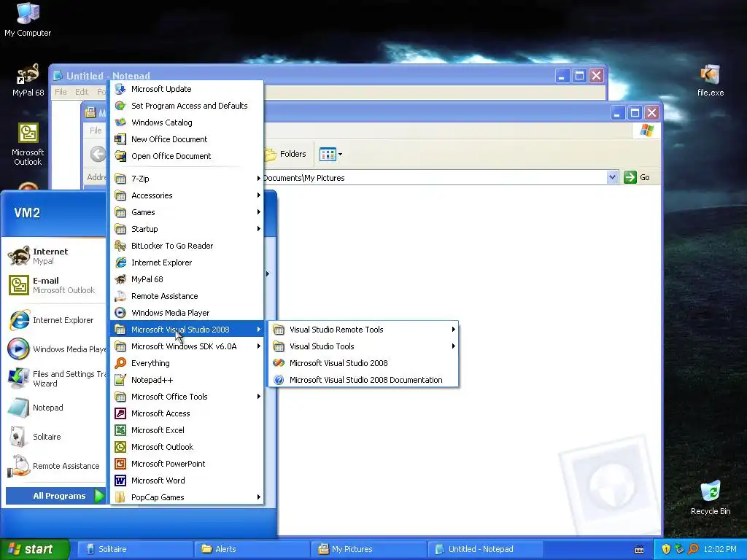The height and width of the screenshot is (560, 747).
Task: Expand the Accessories submenu
Action: [x=187, y=195]
